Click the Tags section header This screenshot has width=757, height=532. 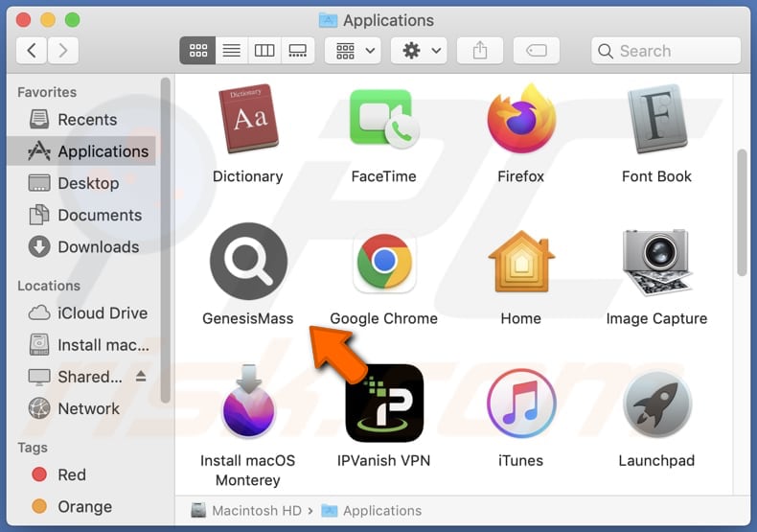tap(33, 448)
